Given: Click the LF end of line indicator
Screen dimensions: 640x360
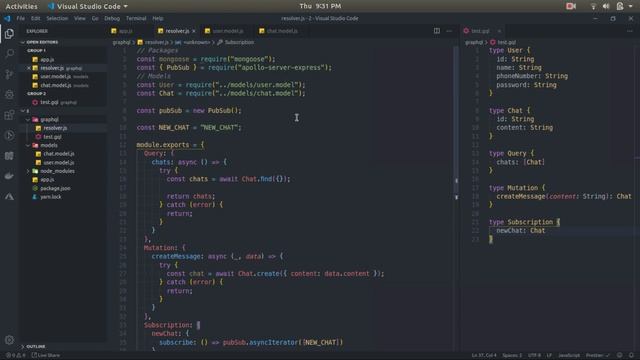Looking at the screenshot, I should tap(549, 355).
